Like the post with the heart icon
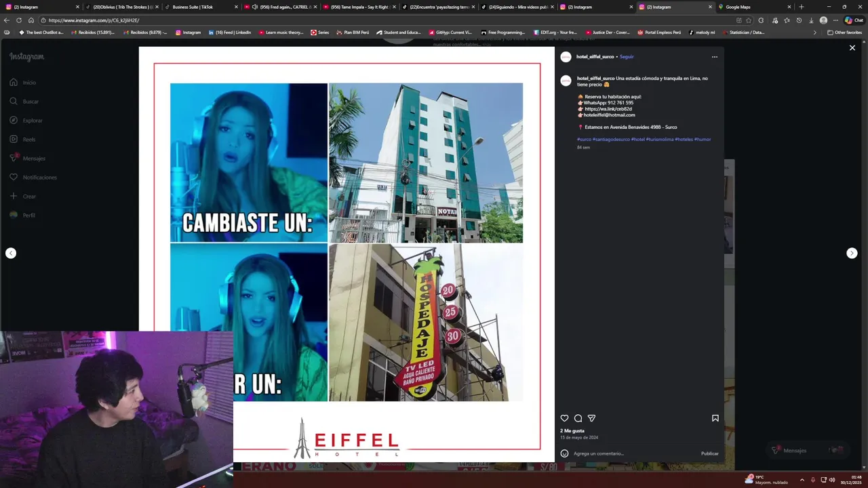This screenshot has height=488, width=868. coord(564,418)
